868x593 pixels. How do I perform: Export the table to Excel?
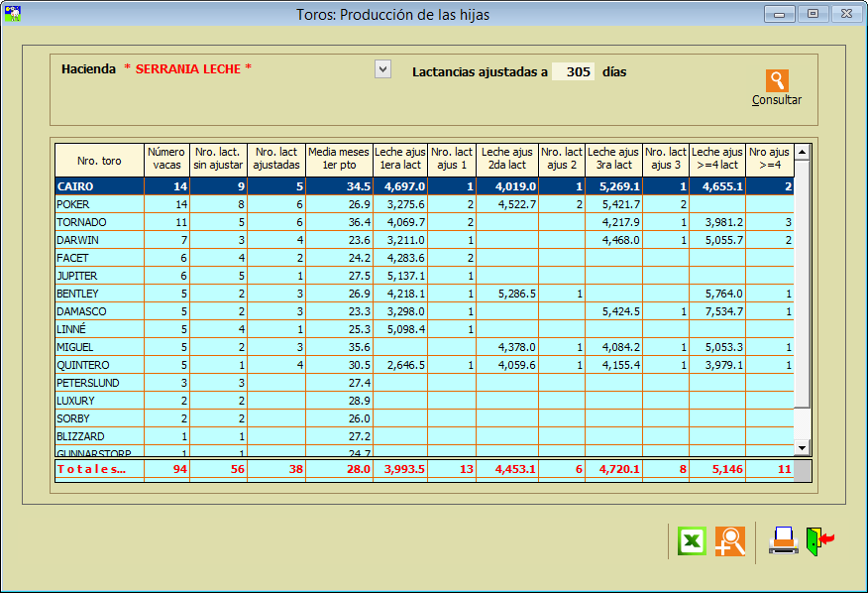[x=692, y=541]
